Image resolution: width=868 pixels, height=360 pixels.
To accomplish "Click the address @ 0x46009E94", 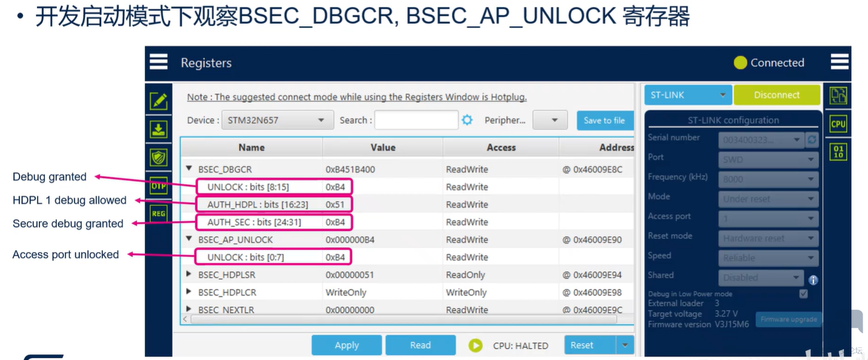I will tap(592, 275).
